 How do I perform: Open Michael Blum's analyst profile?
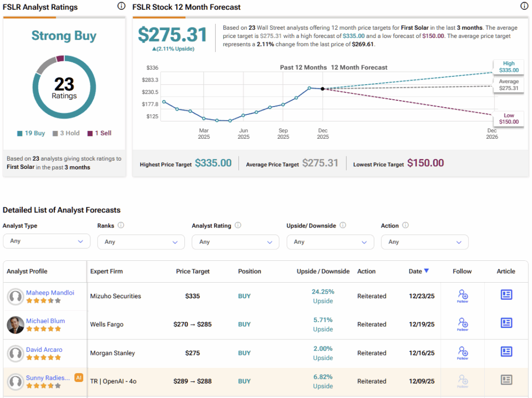pos(45,321)
